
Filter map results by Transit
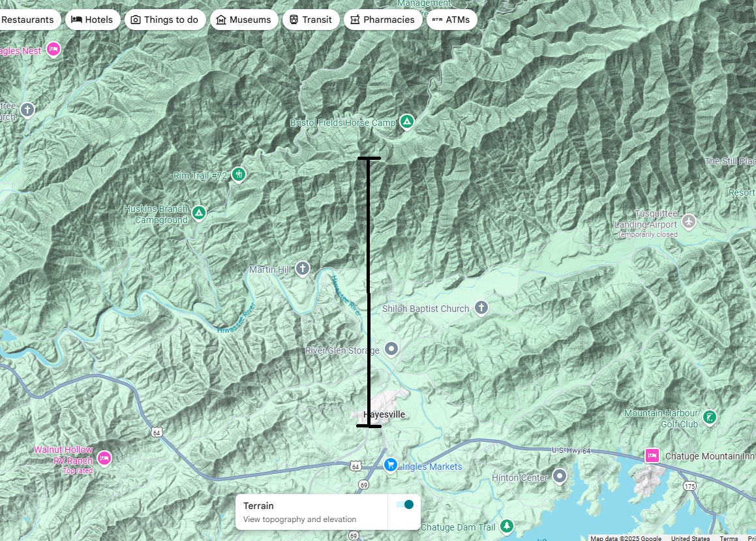coord(310,20)
